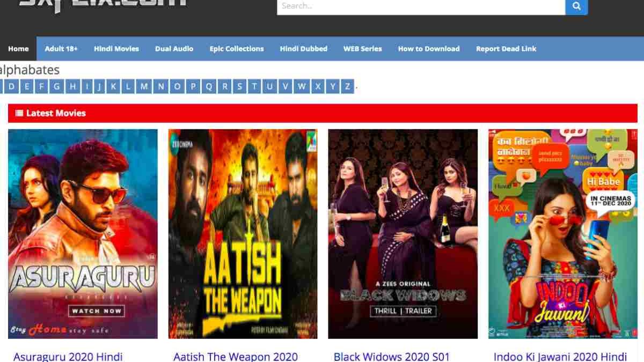The width and height of the screenshot is (644, 362).
Task: Select the Hindi Dubbed menu item
Action: [304, 49]
